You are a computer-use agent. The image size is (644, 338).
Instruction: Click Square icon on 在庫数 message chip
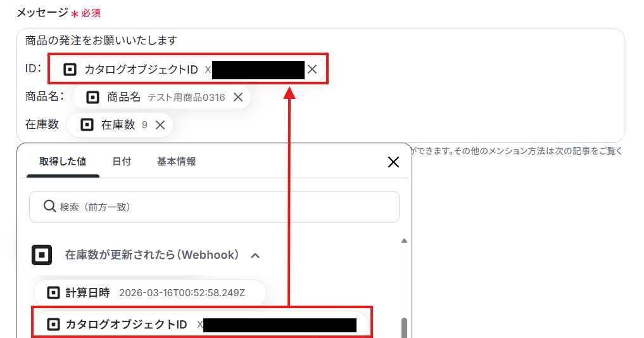click(87, 124)
